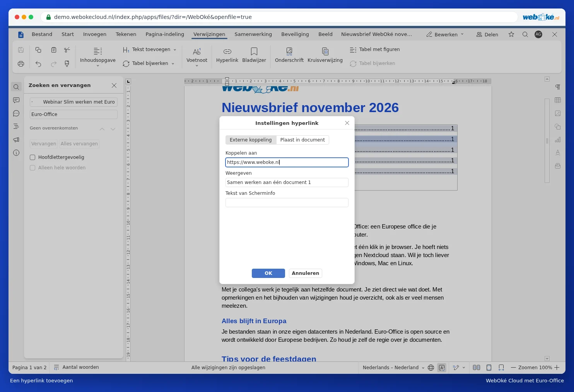Image resolution: width=574 pixels, height=392 pixels.
Task: Open table settings in right sidebar
Action: pyautogui.click(x=558, y=101)
